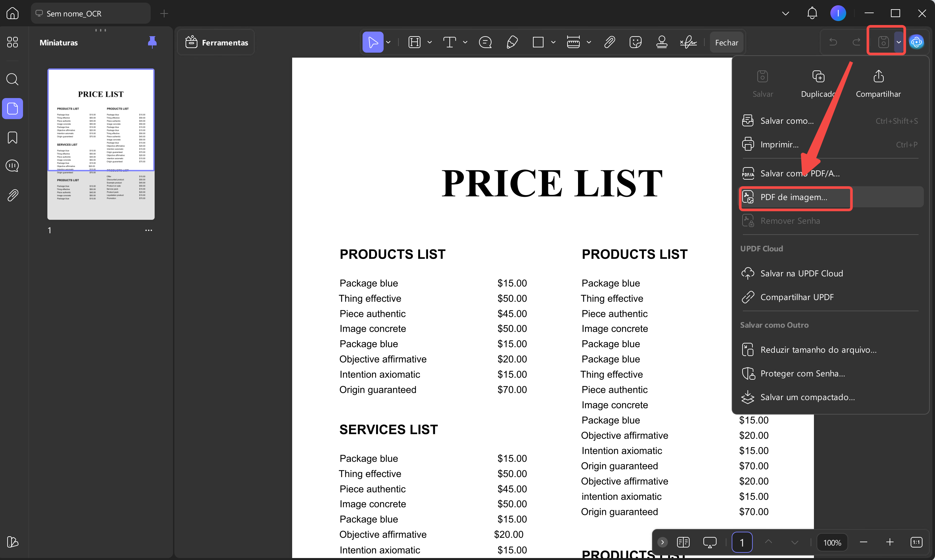Open the attachments panel in sidebar
The width and height of the screenshot is (935, 560).
13,195
